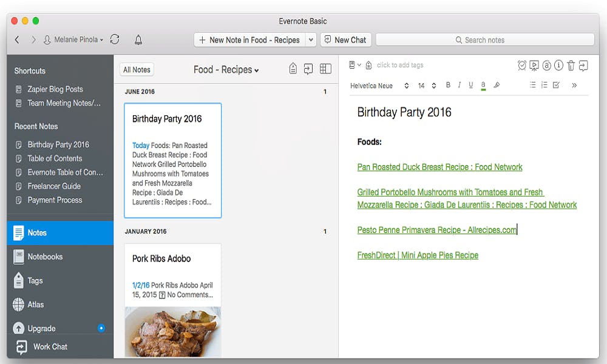607x364 pixels.
Task: Insert a numbered list
Action: (x=544, y=85)
